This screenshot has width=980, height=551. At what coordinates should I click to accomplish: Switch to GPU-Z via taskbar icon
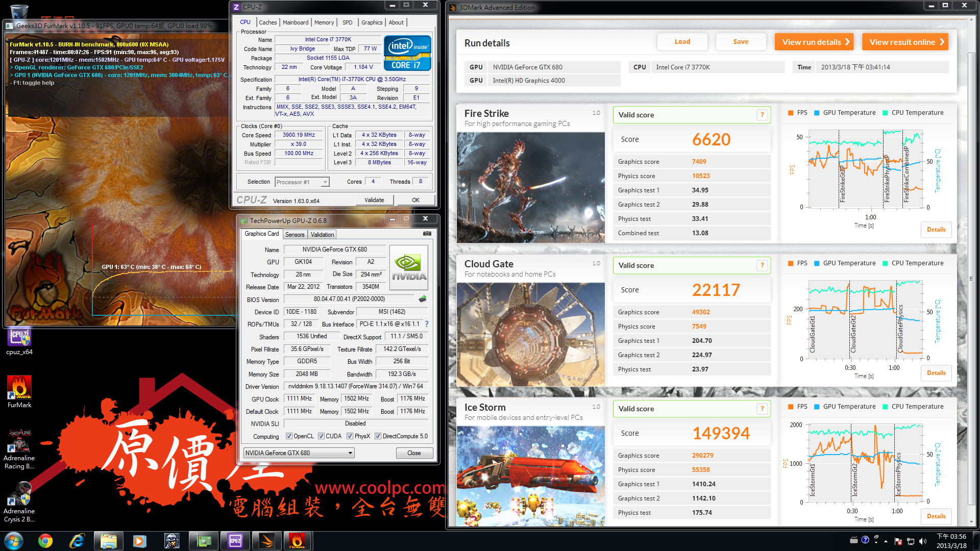204,541
